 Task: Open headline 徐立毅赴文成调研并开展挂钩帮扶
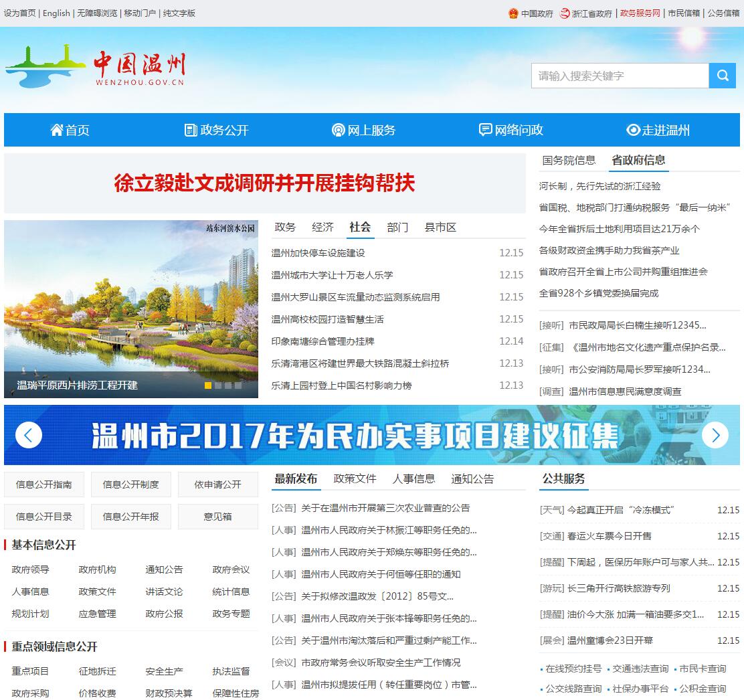point(264,183)
